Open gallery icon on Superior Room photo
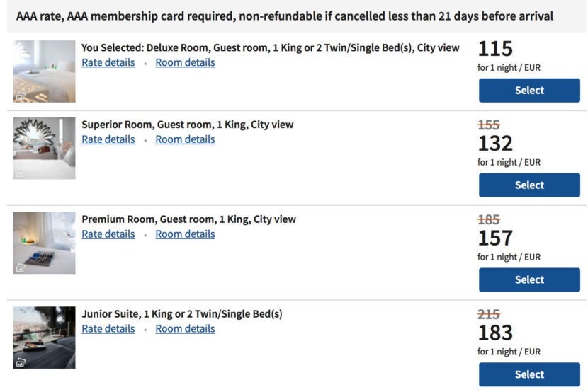This screenshot has height=392, width=588. 21,173
